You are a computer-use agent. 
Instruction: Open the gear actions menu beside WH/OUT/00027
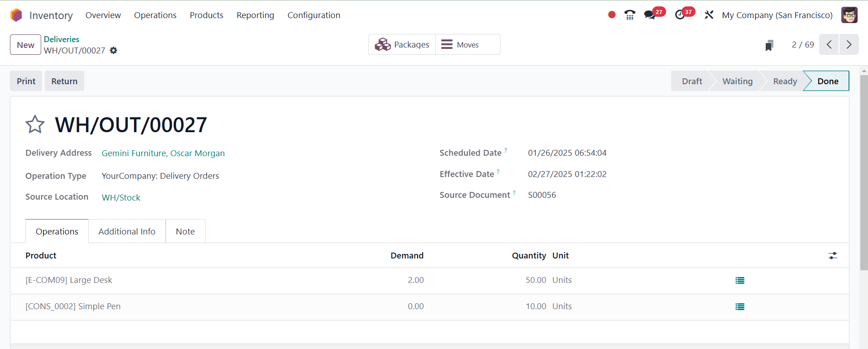point(114,51)
